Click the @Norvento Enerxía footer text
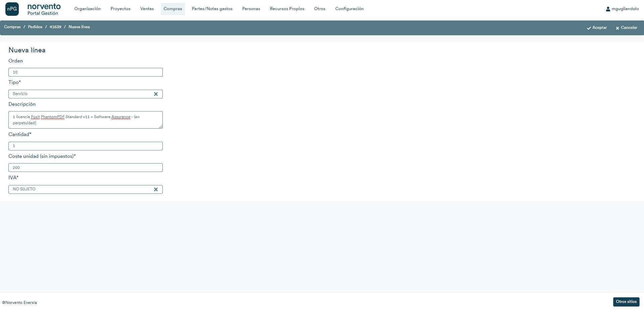Viewport: 644px width, 311px height. [19, 303]
